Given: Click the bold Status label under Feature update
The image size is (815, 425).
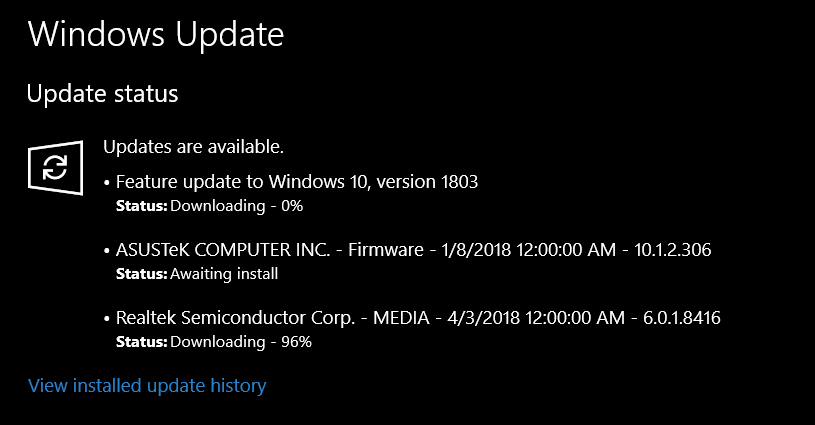Looking at the screenshot, I should [x=141, y=206].
